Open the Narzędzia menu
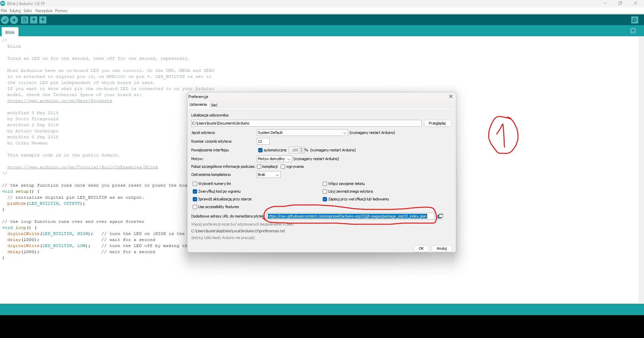Image resolution: width=644 pixels, height=338 pixels. (44, 11)
